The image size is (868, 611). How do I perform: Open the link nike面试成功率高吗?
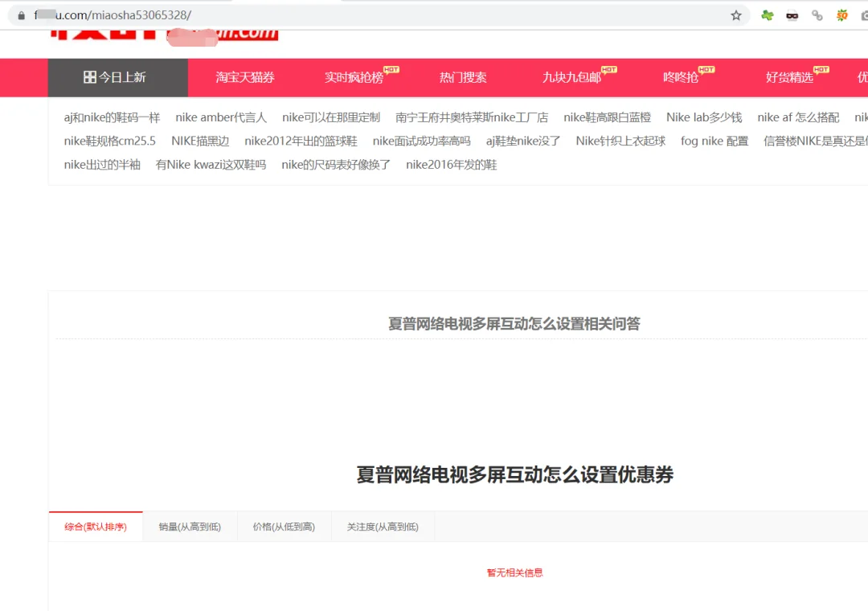(x=422, y=141)
